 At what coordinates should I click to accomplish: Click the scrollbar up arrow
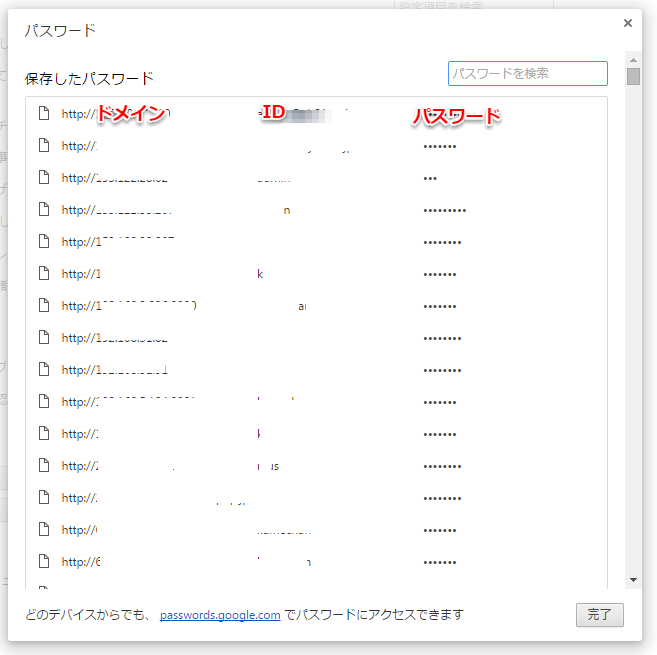(x=633, y=59)
